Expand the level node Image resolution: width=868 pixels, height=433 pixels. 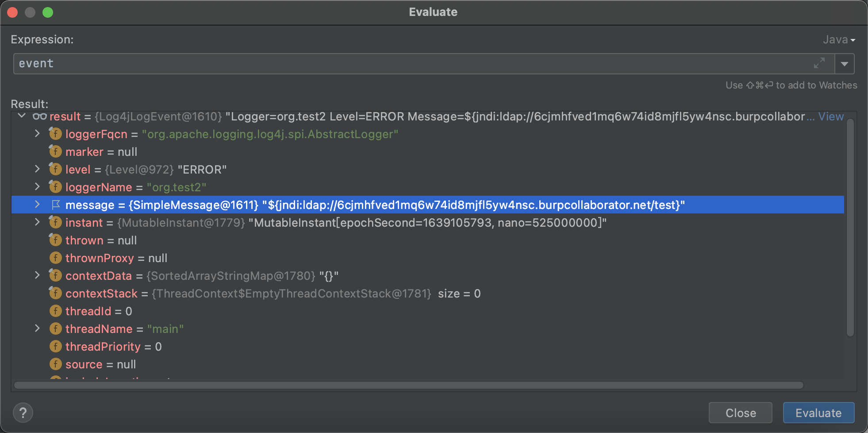[37, 169]
